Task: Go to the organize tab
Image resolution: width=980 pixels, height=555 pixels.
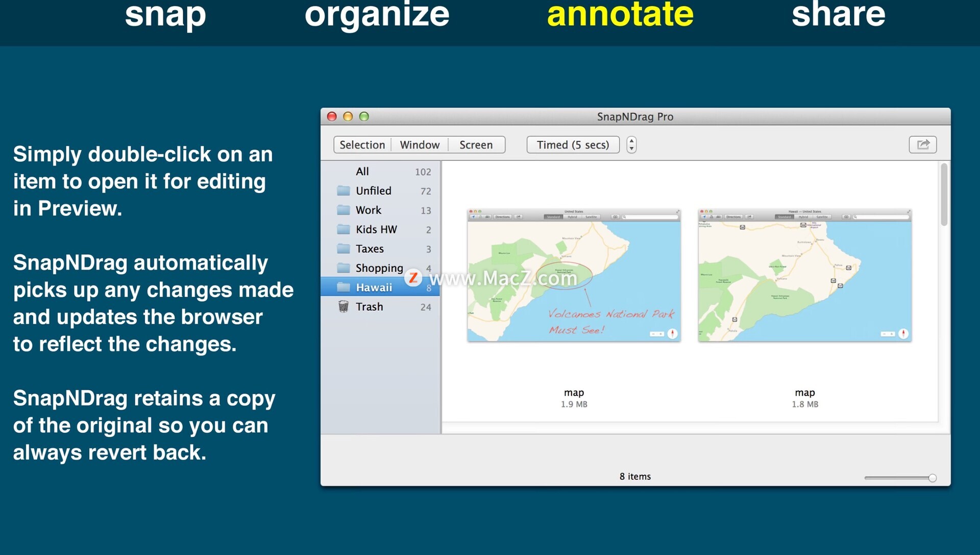Action: click(x=377, y=14)
